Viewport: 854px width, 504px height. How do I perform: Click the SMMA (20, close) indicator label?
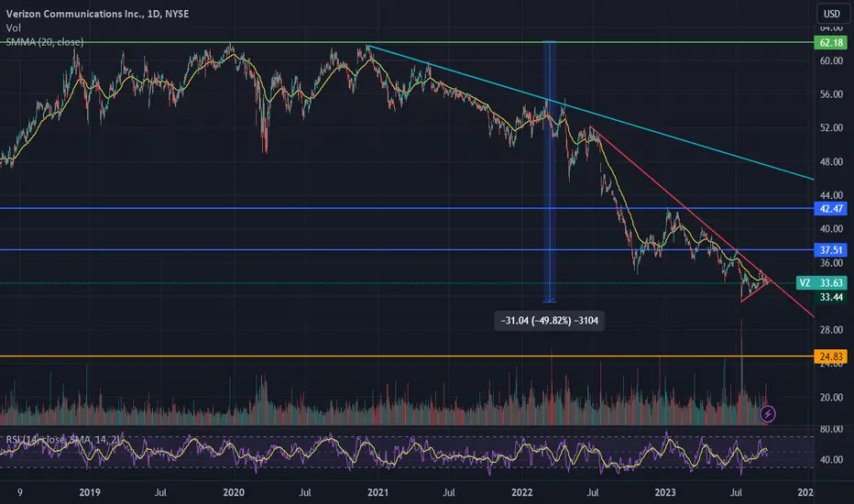click(45, 42)
